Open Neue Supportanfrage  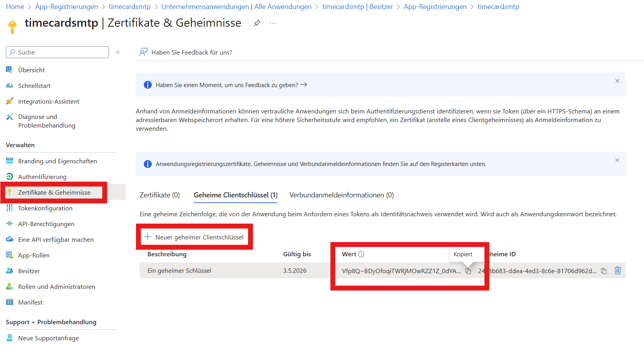[x=48, y=338]
